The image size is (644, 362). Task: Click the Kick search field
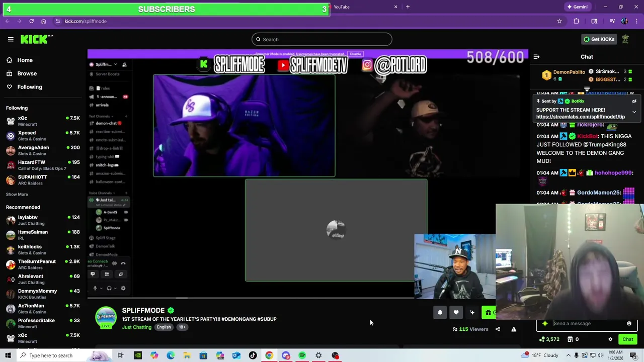click(x=322, y=39)
